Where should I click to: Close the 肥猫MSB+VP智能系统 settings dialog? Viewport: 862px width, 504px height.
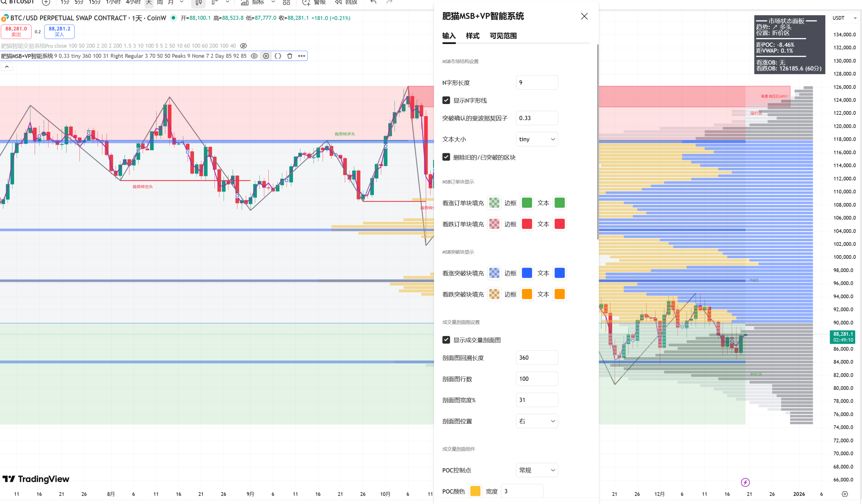584,16
